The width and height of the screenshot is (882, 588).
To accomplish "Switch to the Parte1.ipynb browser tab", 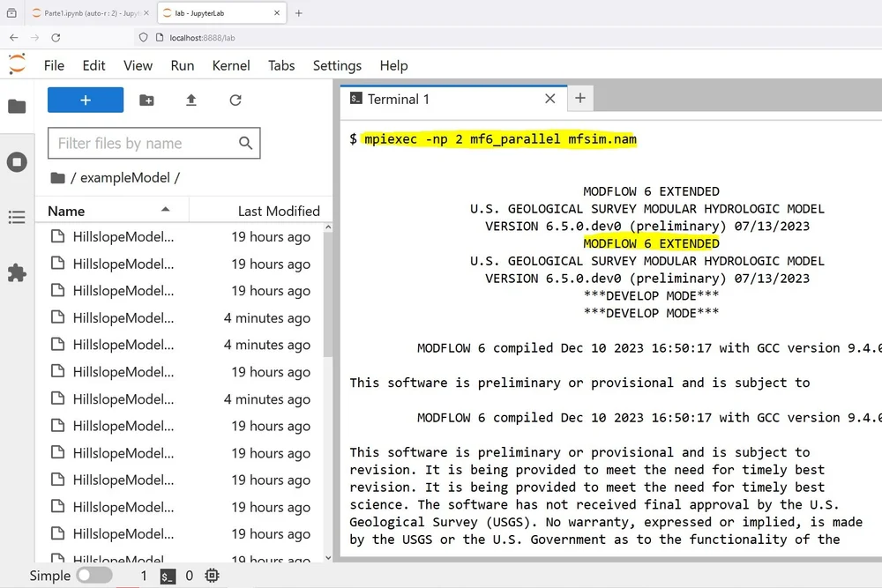I will pos(88,13).
